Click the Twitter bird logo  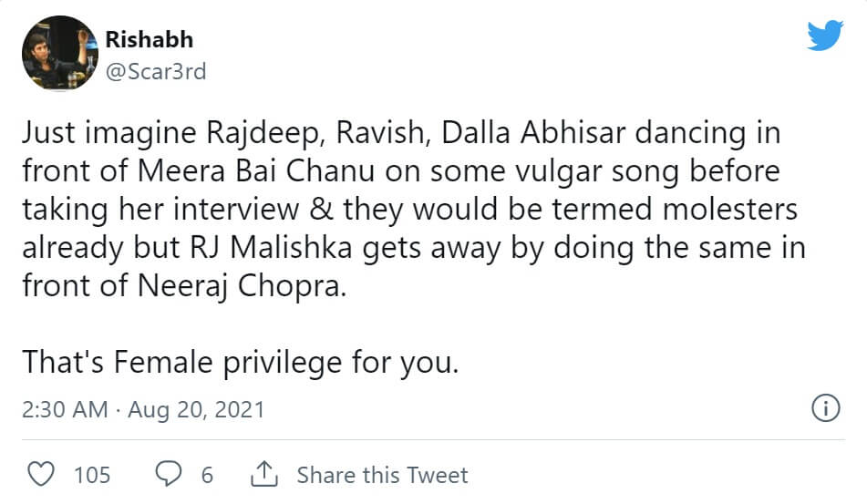(825, 36)
